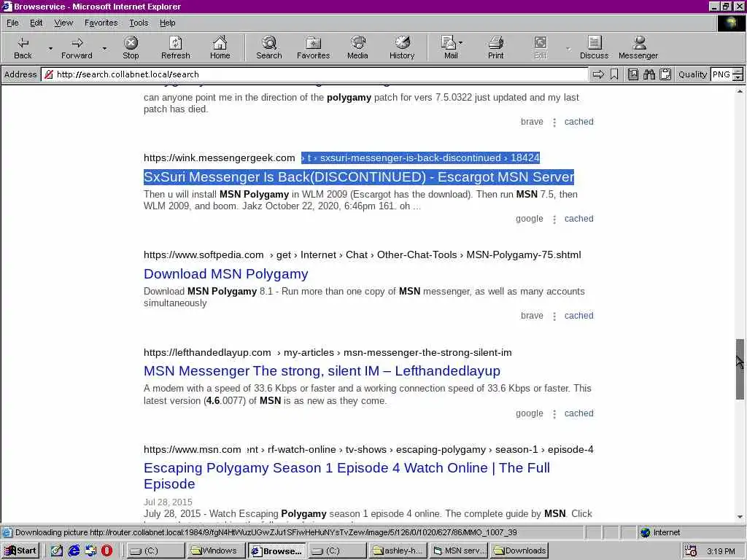Viewport: 747px width, 560px height.
Task: Go back with the Back toolbar button
Action: 23,47
